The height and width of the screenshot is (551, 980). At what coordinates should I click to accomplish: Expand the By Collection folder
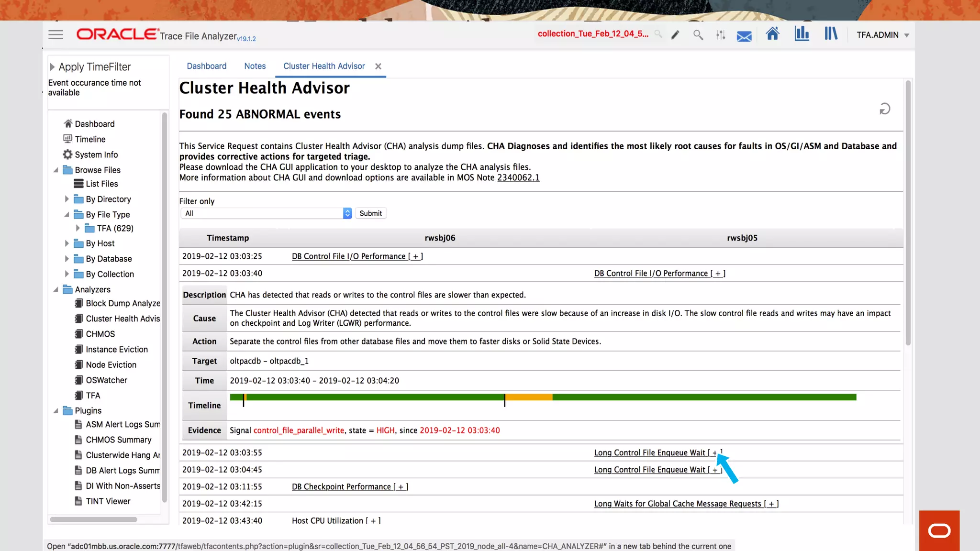click(67, 274)
